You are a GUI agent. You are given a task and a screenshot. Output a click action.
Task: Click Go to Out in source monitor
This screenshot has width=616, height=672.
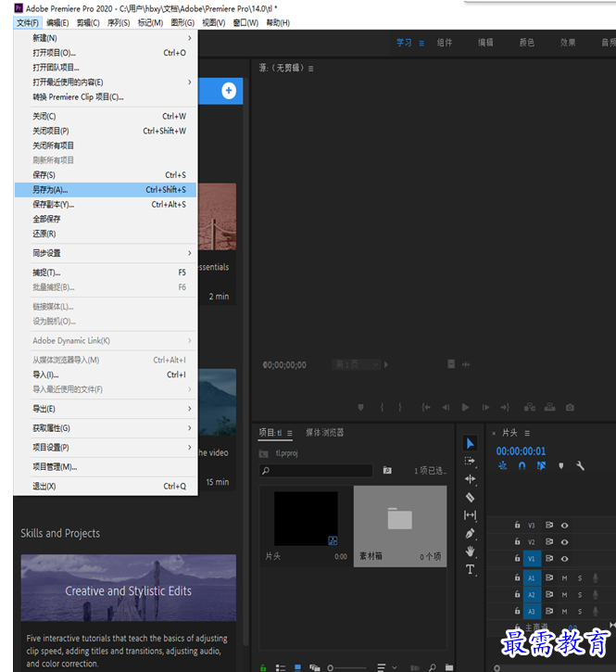505,407
